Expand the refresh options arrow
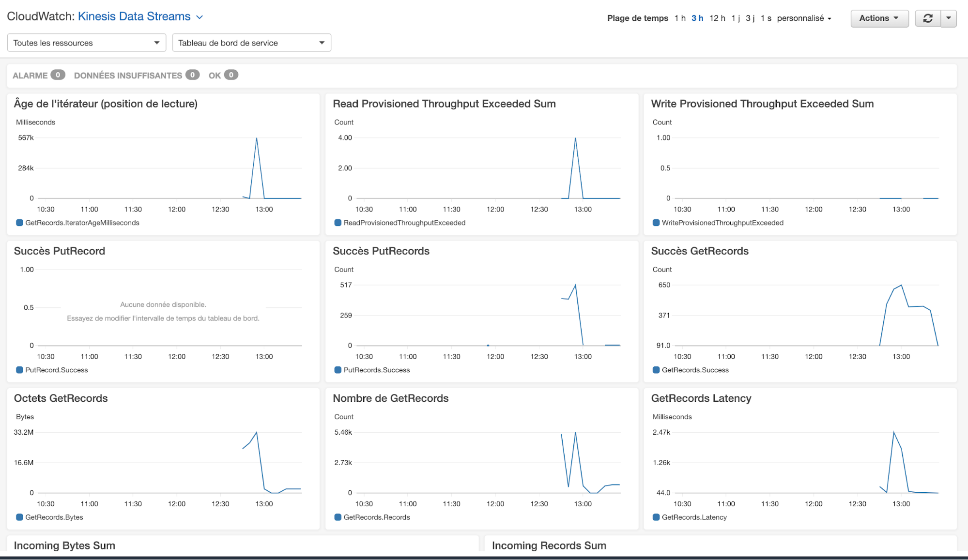This screenshot has height=560, width=968. click(x=949, y=18)
